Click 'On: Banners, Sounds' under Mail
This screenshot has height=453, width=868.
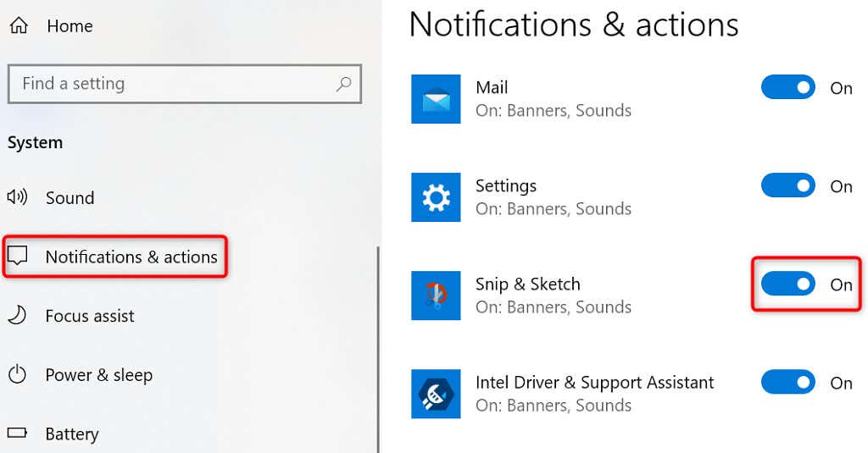(x=554, y=111)
